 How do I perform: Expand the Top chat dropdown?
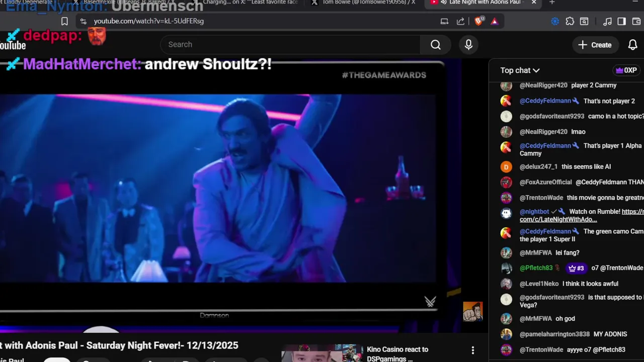pos(520,70)
